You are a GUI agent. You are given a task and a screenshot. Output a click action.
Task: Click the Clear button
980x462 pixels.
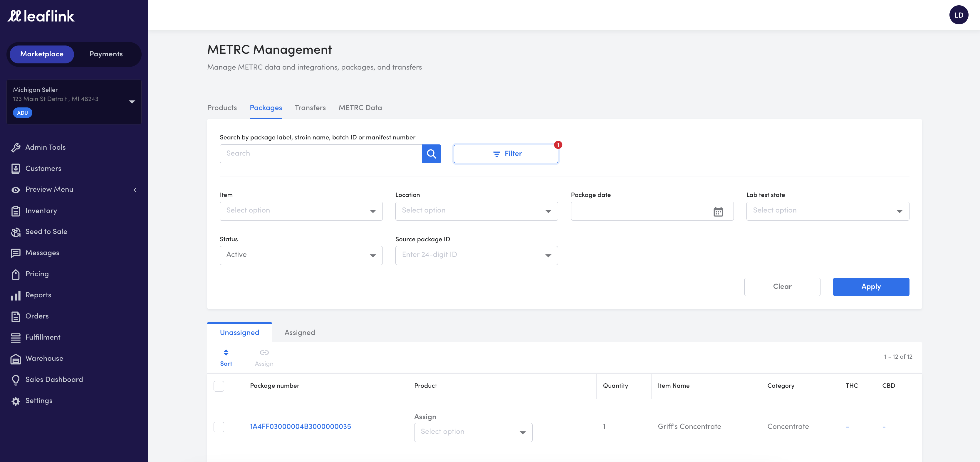[x=782, y=287]
